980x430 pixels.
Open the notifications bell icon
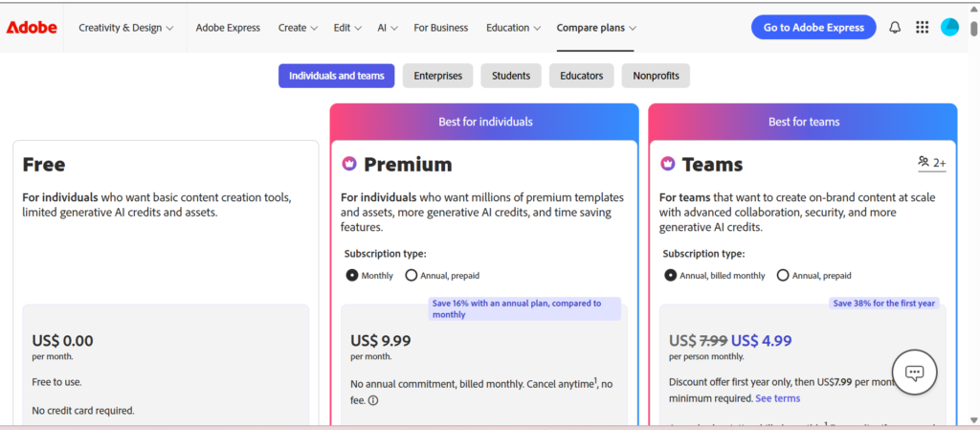pyautogui.click(x=895, y=28)
